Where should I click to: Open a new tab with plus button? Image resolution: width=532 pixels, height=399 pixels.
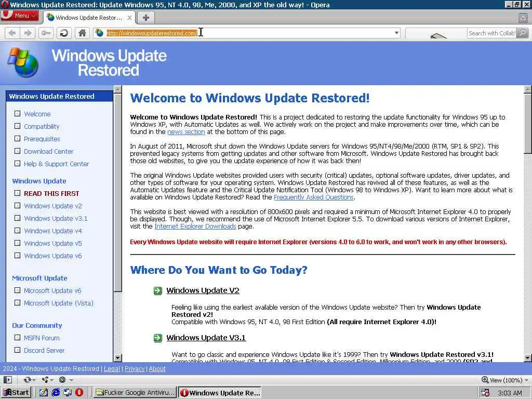coord(146,18)
